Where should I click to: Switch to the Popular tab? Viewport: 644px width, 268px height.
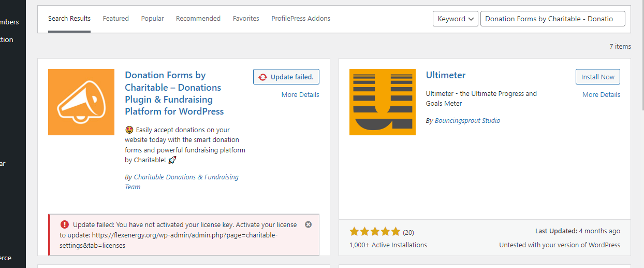click(152, 19)
